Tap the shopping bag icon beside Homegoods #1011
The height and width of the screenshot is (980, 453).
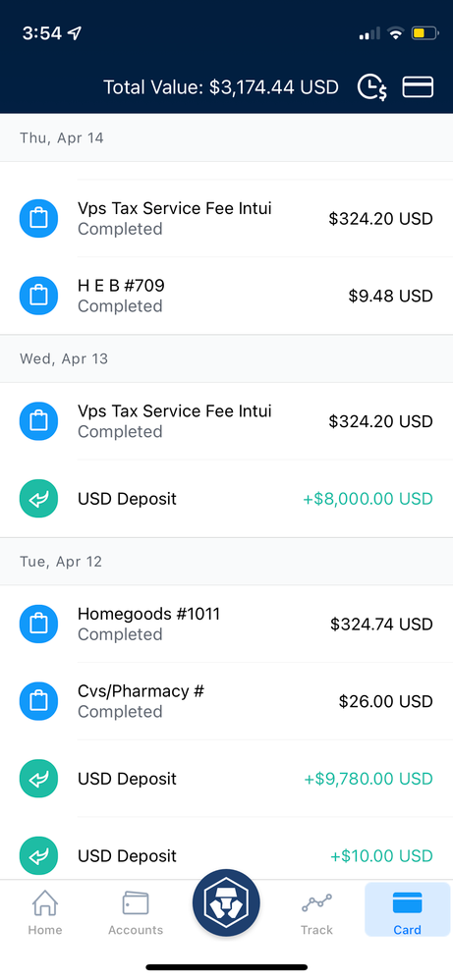point(38,624)
